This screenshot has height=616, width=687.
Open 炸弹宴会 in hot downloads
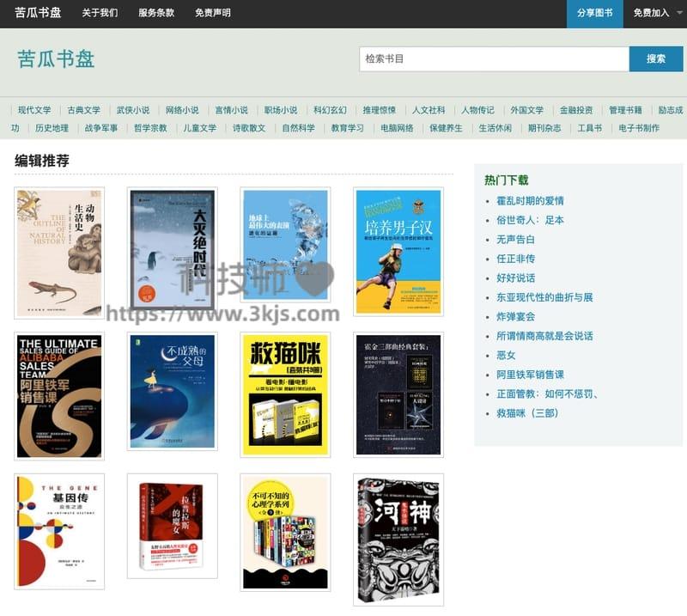pyautogui.click(x=515, y=316)
